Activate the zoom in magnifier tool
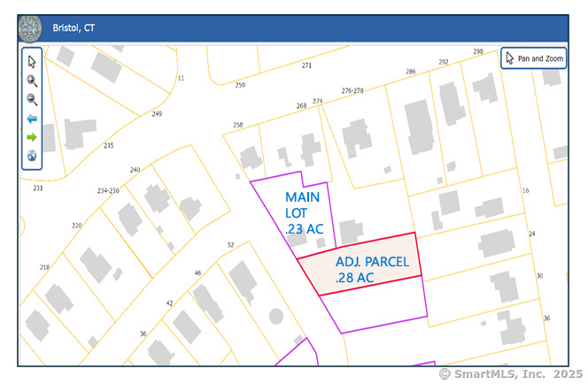The height and width of the screenshot is (384, 588). (x=32, y=81)
